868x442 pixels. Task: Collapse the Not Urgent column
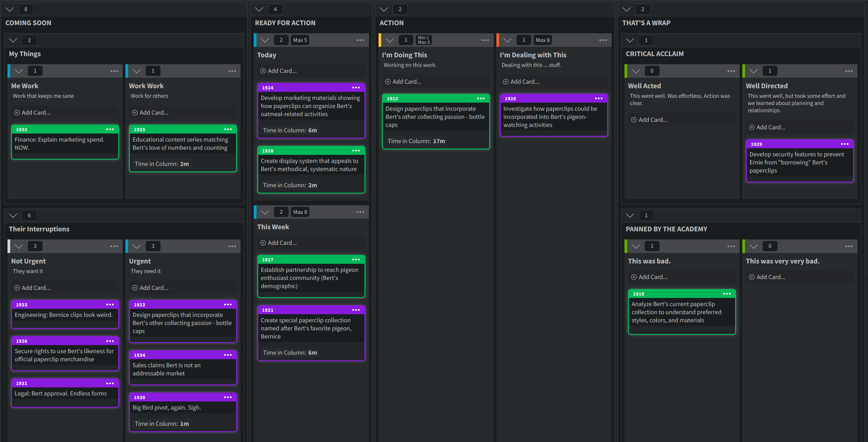point(19,246)
